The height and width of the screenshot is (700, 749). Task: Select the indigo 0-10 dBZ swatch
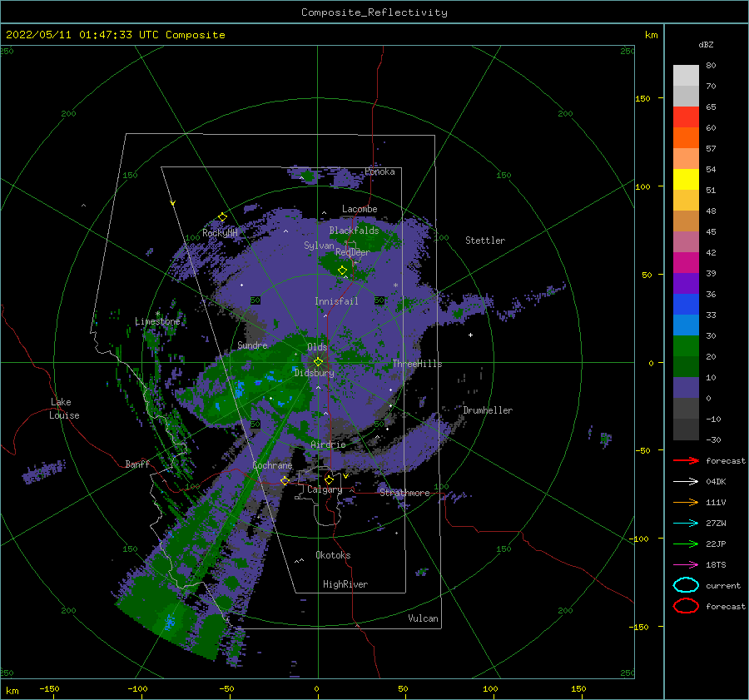coord(686,388)
